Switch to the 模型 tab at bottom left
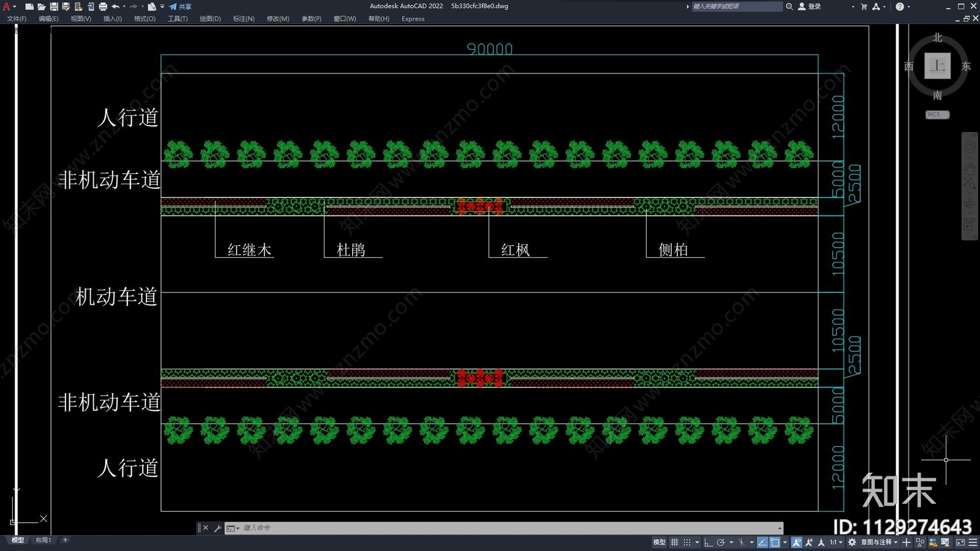The height and width of the screenshot is (551, 980). pyautogui.click(x=18, y=540)
